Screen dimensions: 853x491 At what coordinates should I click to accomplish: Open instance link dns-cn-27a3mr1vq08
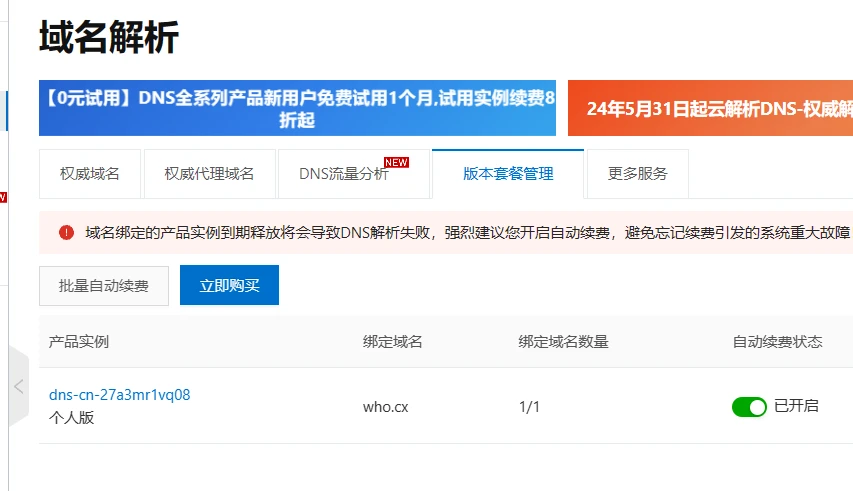(119, 395)
